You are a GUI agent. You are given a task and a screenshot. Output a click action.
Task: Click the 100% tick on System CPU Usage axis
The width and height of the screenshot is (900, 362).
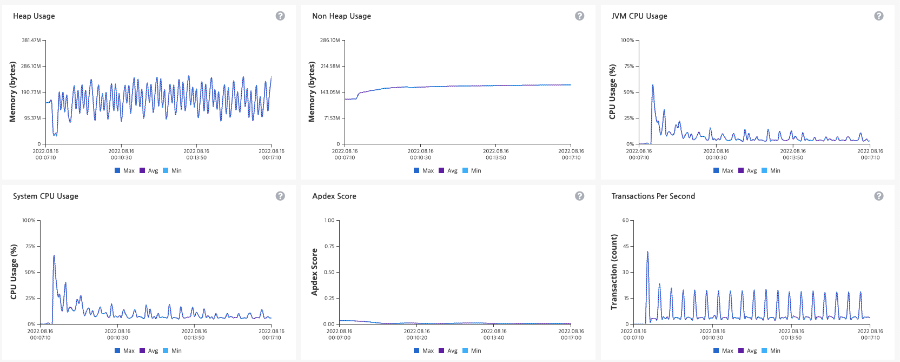pos(28,220)
